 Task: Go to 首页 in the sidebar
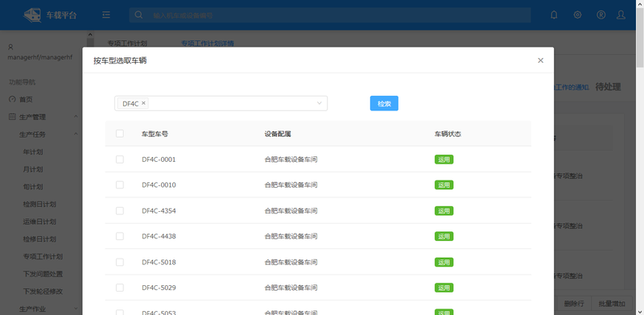pyautogui.click(x=26, y=100)
